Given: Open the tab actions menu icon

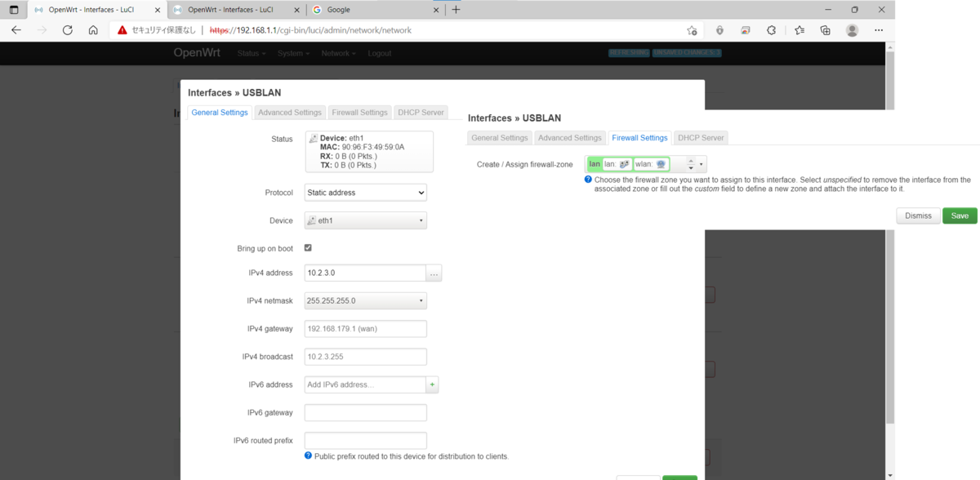Looking at the screenshot, I should (x=14, y=10).
